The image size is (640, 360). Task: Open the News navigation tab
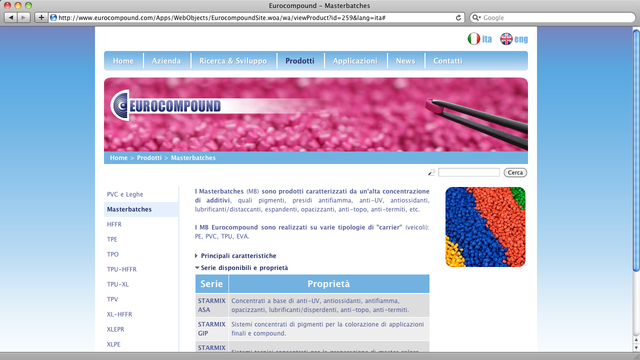405,61
